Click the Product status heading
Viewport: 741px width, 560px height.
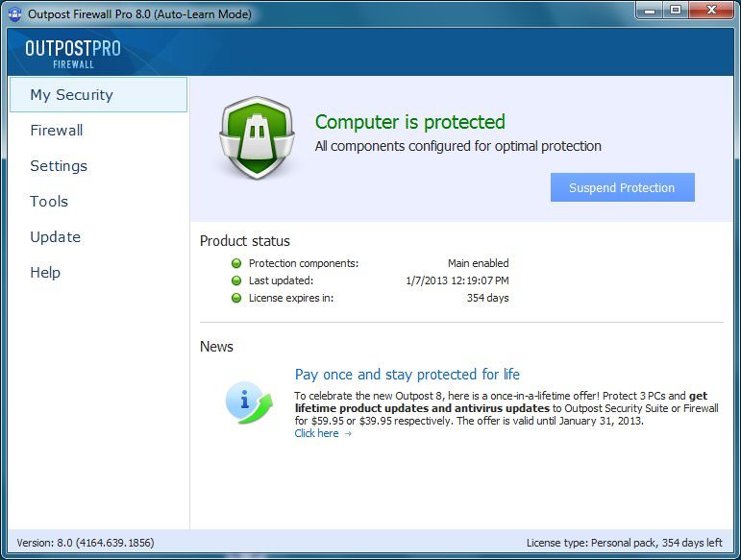coord(245,241)
